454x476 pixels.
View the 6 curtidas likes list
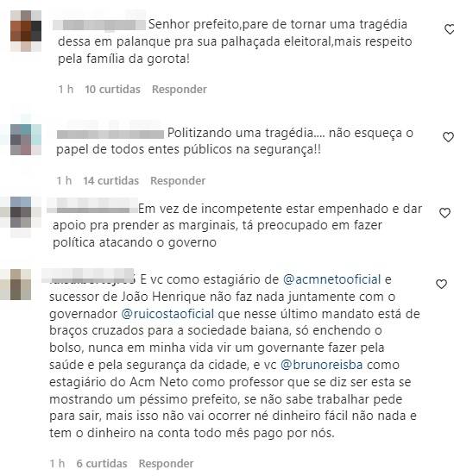point(102,464)
